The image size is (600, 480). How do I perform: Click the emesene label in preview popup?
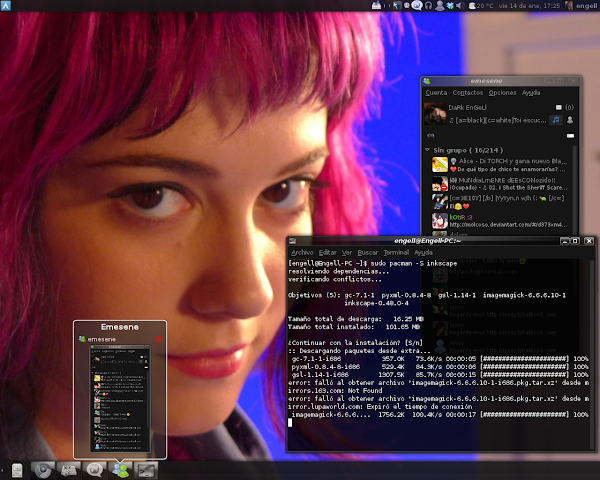pos(101,340)
